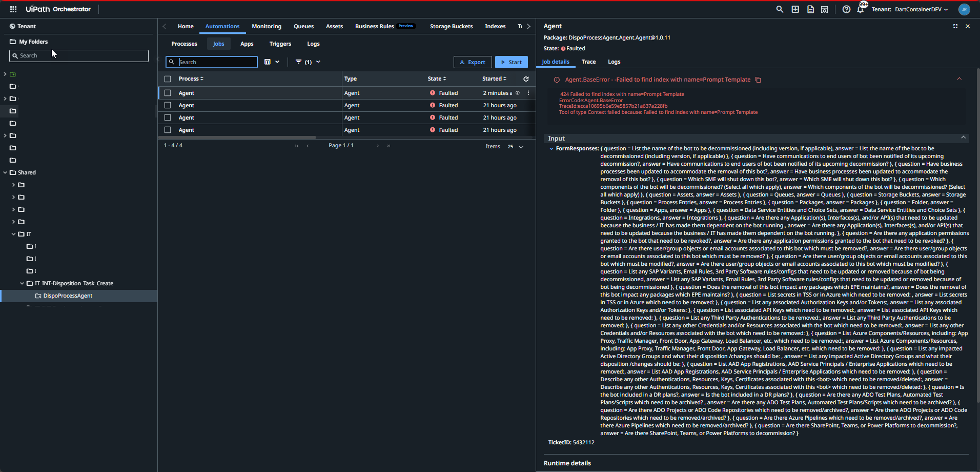Sort jobs by the Started column
Screen dimensions: 980x472
pos(494,79)
